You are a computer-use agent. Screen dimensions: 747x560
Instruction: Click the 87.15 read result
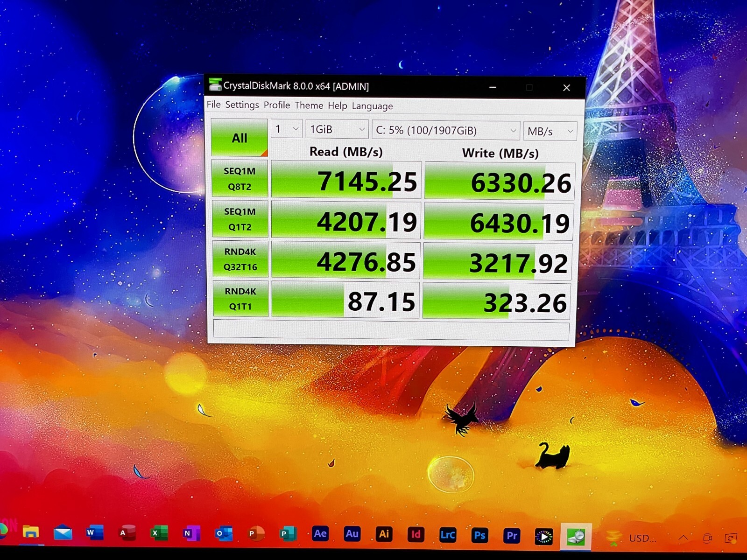pyautogui.click(x=345, y=300)
